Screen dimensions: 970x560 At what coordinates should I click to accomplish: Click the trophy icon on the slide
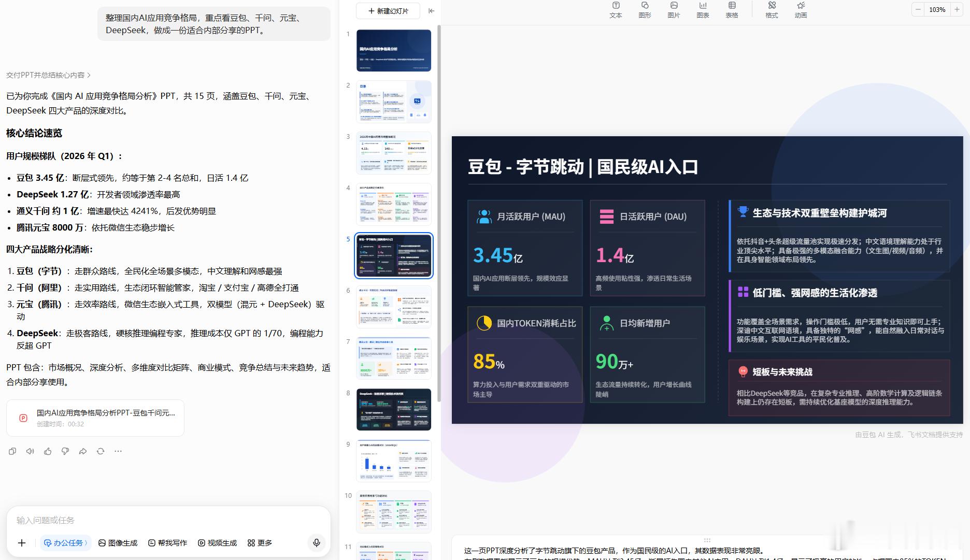point(743,212)
